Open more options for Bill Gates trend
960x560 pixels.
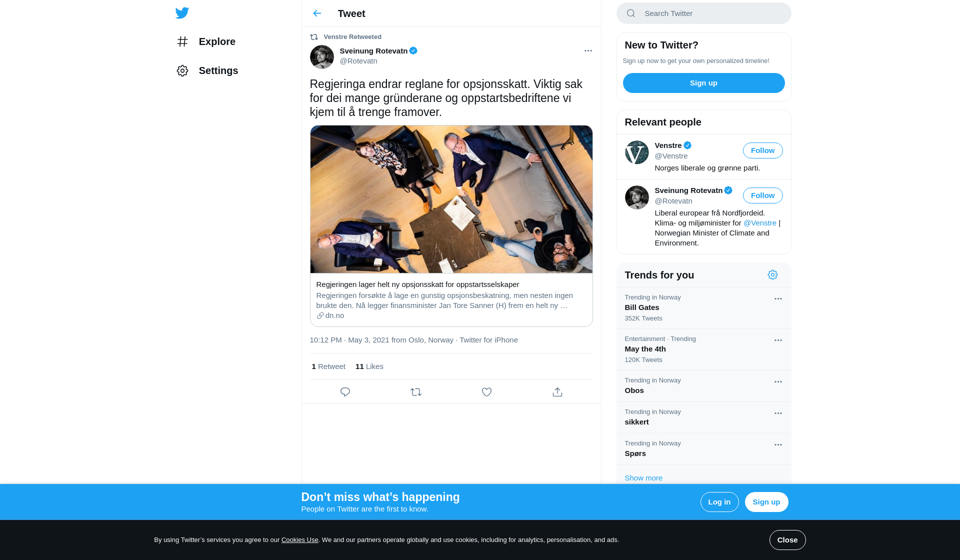click(778, 299)
